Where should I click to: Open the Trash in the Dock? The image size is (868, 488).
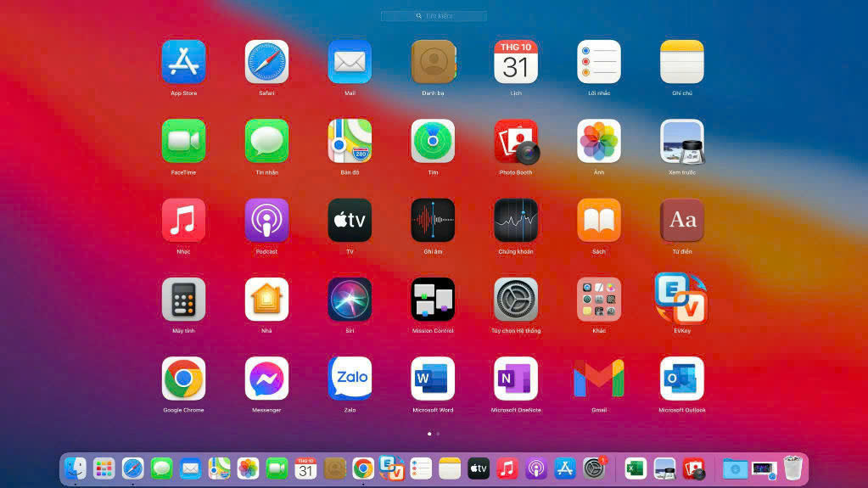792,468
